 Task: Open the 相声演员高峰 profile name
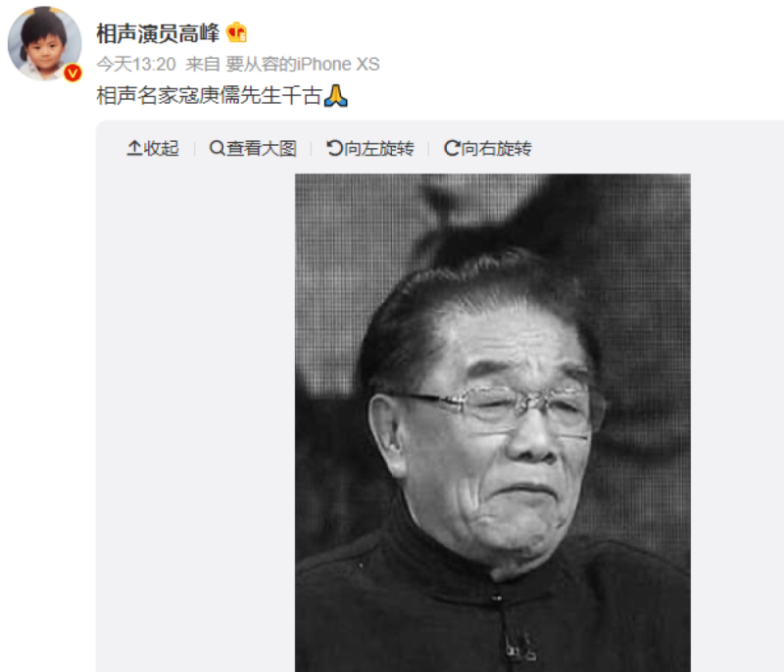tap(158, 33)
